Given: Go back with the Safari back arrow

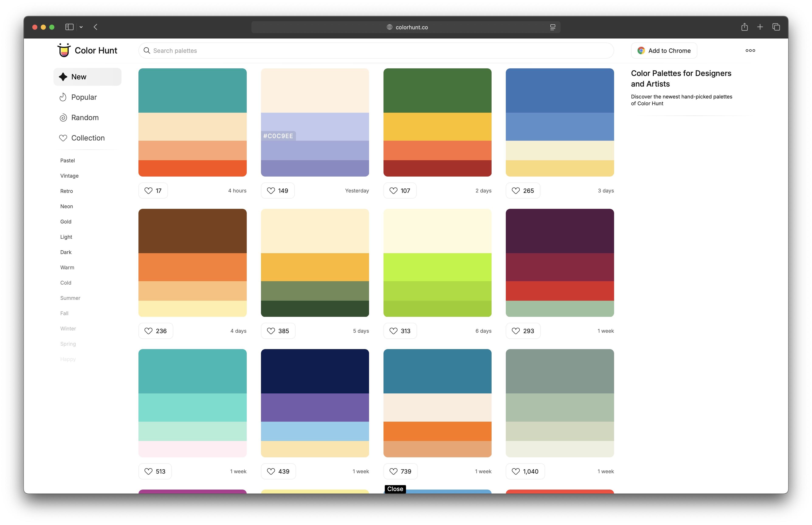Looking at the screenshot, I should click(96, 27).
